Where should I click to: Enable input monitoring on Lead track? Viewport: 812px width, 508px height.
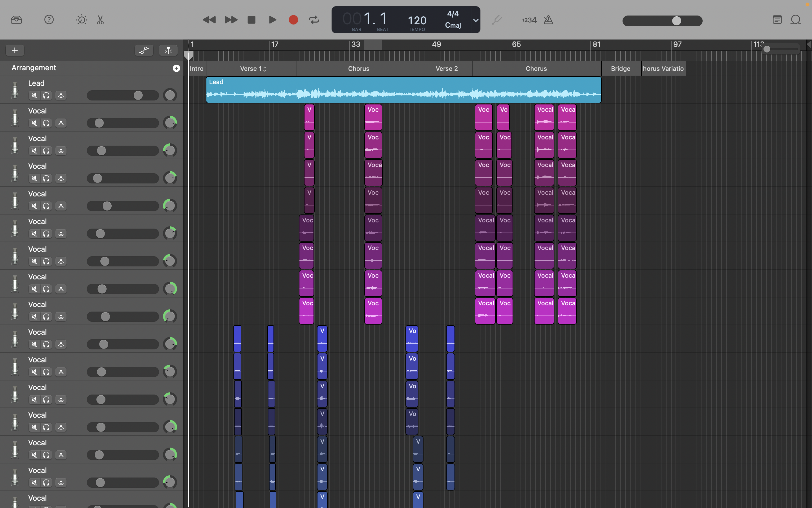tap(61, 95)
